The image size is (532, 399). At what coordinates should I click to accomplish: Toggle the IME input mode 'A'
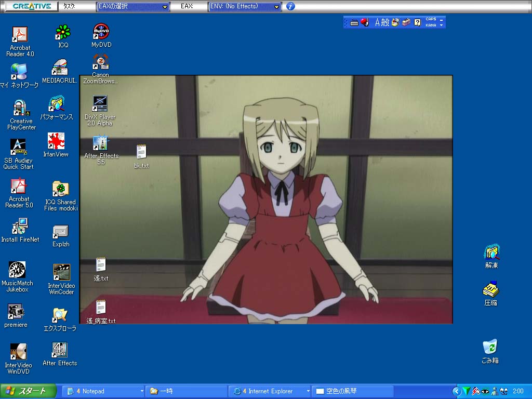377,22
